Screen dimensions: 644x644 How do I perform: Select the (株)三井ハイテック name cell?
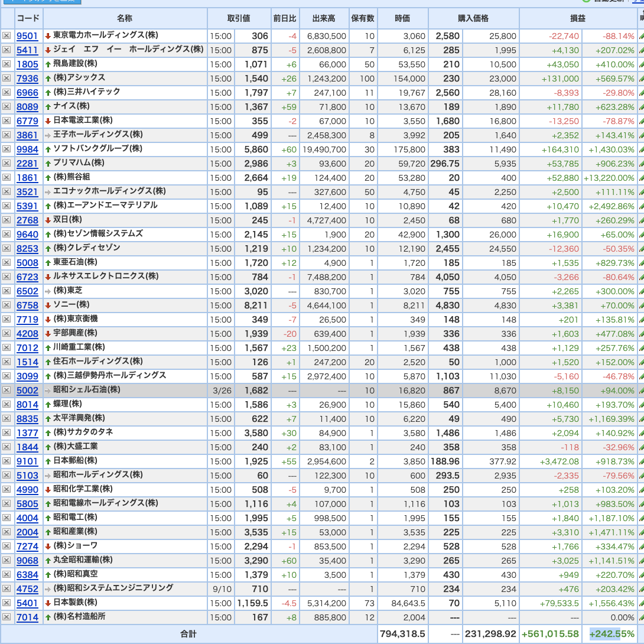tap(125, 92)
